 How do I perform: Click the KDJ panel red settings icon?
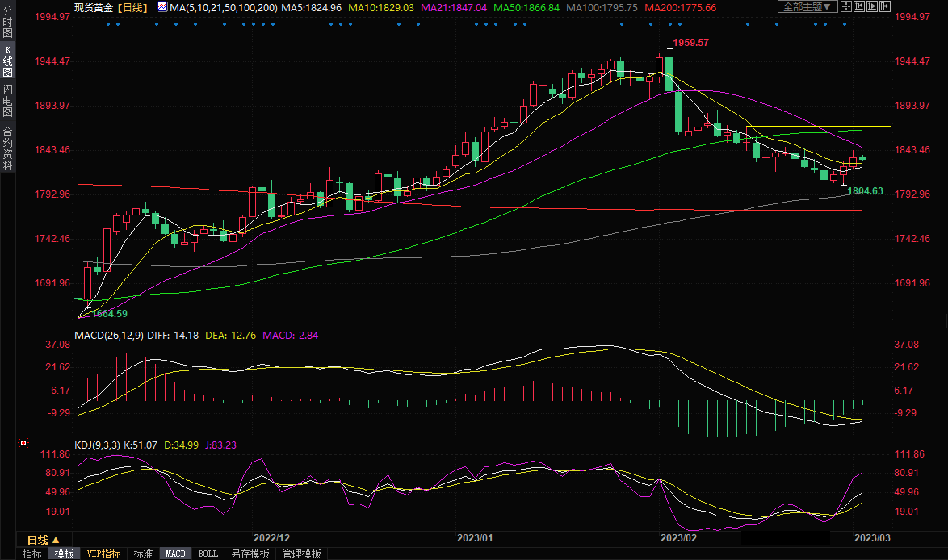tap(23, 444)
